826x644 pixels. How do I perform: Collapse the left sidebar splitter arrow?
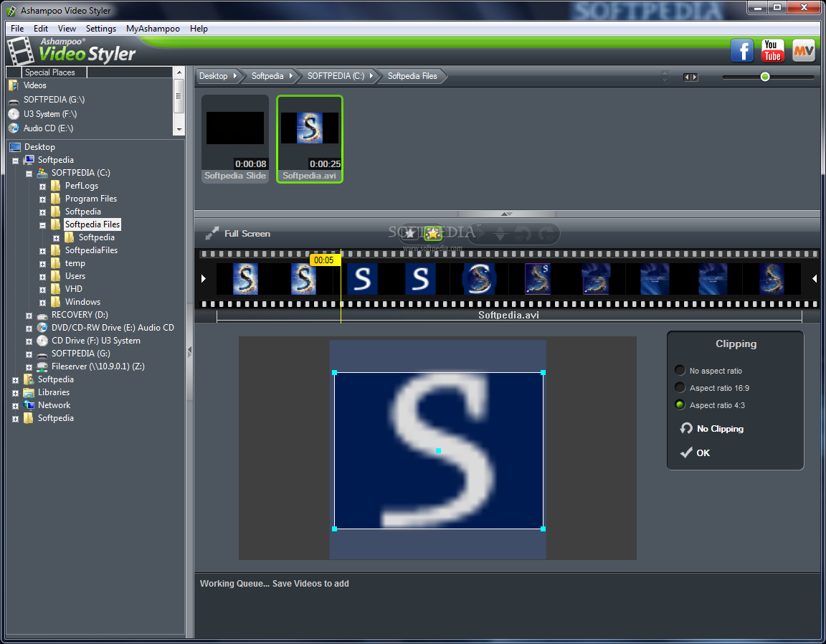coord(189,351)
